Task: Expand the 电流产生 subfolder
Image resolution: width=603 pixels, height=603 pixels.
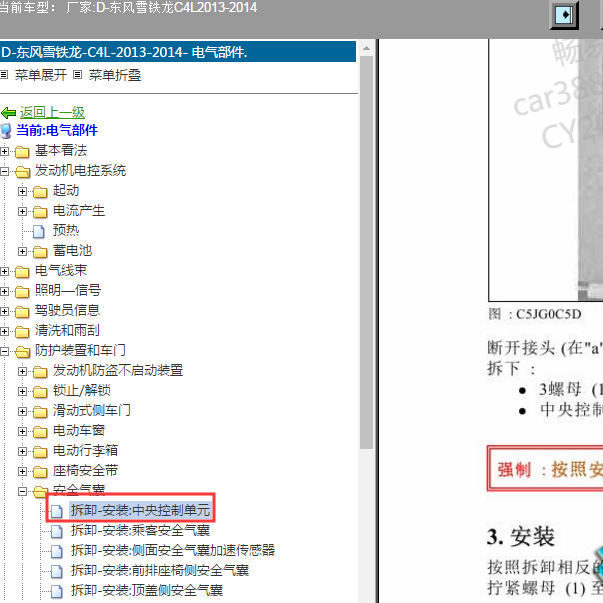Action: tap(22, 212)
